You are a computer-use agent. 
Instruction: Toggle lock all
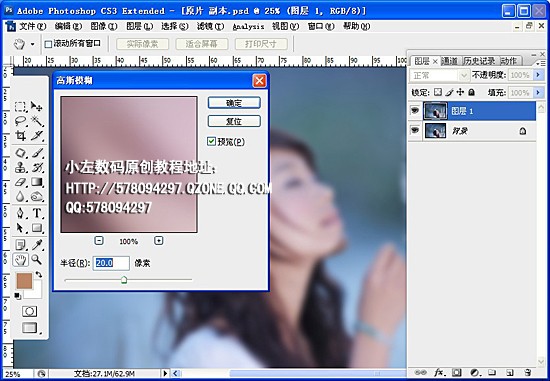(471, 92)
